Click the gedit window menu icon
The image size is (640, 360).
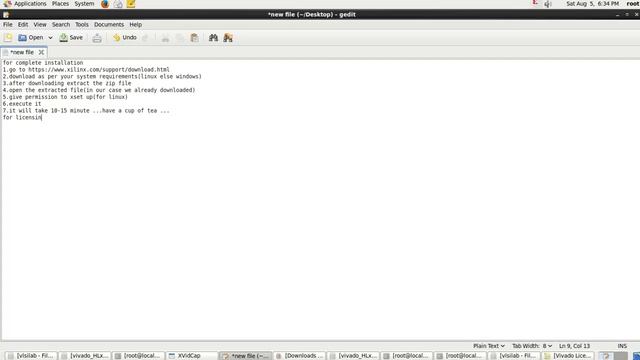(6, 15)
